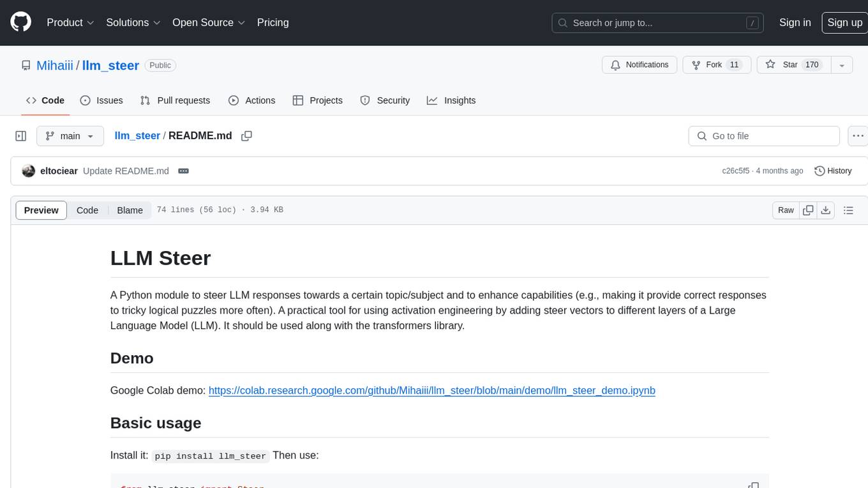Select the Blame view
Screen dimensions: 868x488
130,210
